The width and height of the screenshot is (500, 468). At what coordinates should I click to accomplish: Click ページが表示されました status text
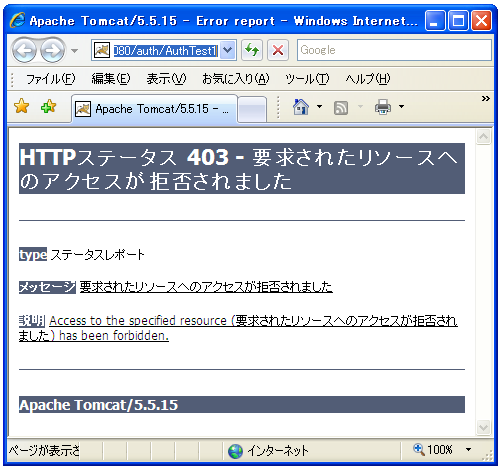44,451
